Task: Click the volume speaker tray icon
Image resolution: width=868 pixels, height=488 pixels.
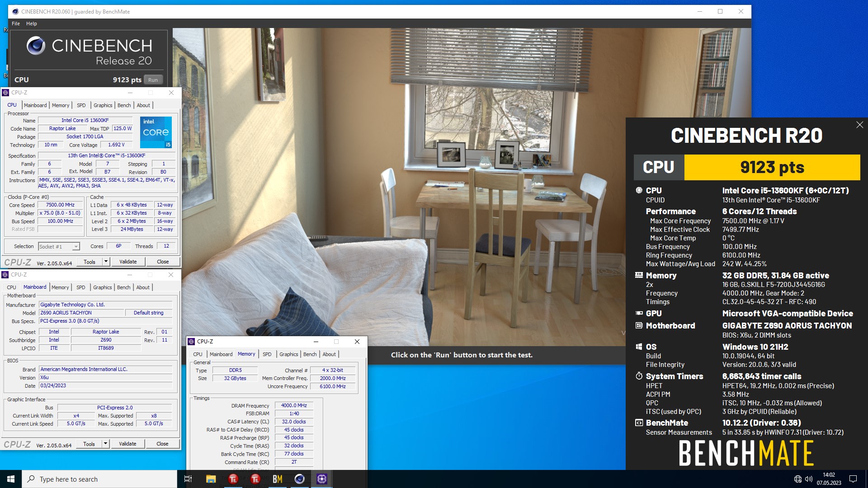Action: pyautogui.click(x=809, y=479)
